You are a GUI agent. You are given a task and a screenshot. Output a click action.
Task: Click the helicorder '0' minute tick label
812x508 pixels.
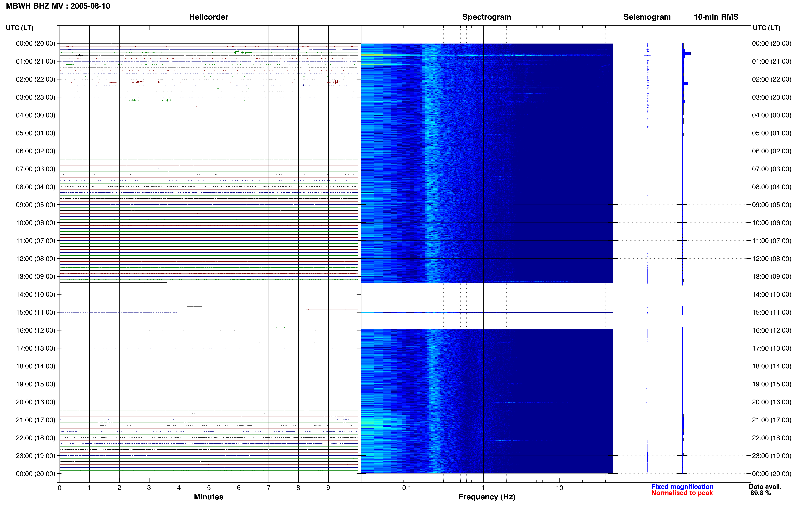(x=59, y=487)
